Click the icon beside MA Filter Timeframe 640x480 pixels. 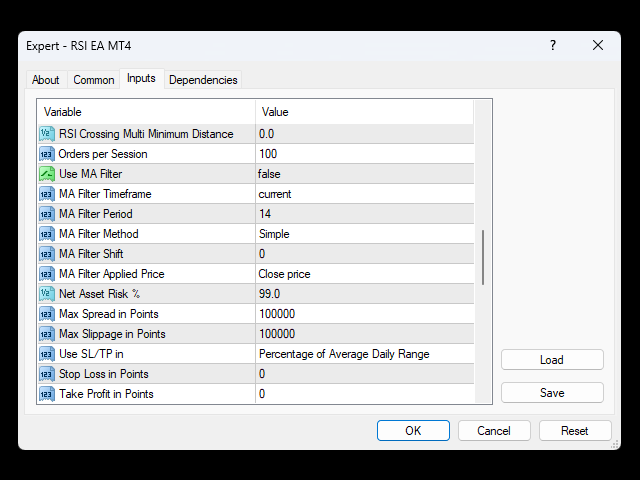47,194
